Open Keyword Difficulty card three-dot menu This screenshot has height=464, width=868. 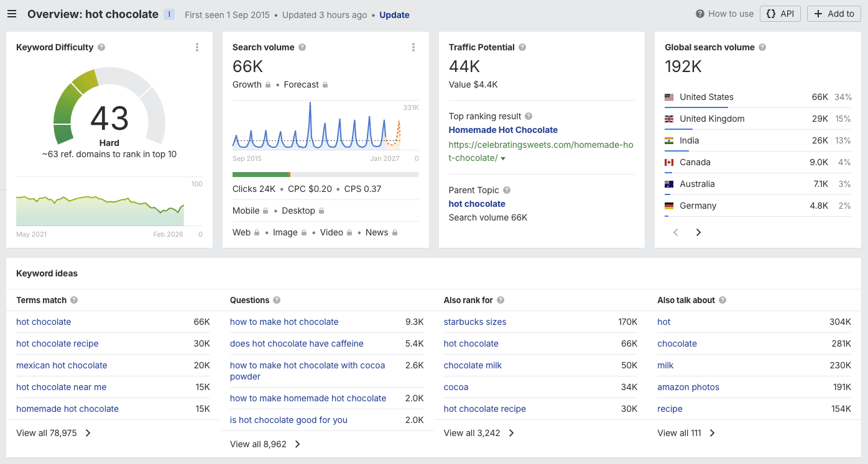(x=197, y=47)
